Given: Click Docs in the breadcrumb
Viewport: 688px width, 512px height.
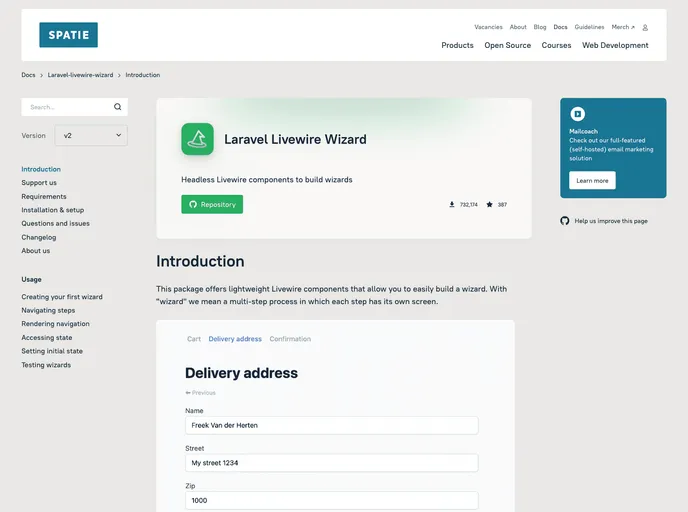Looking at the screenshot, I should [28, 75].
